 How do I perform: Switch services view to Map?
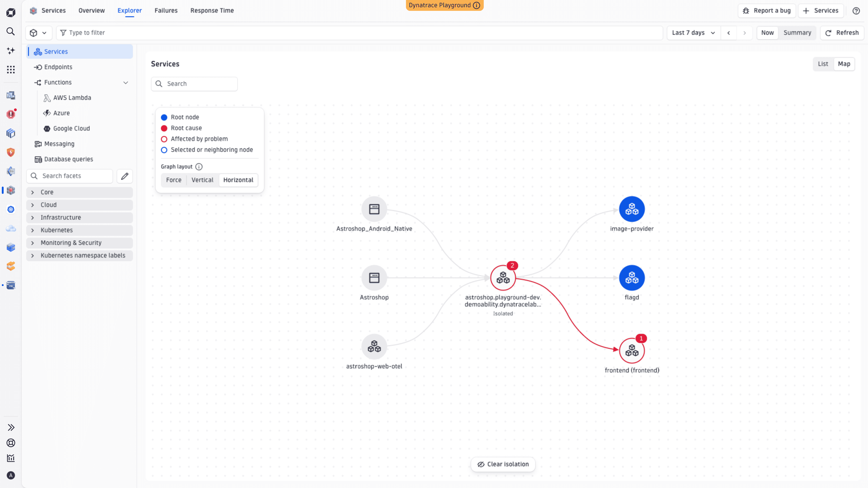tap(844, 64)
